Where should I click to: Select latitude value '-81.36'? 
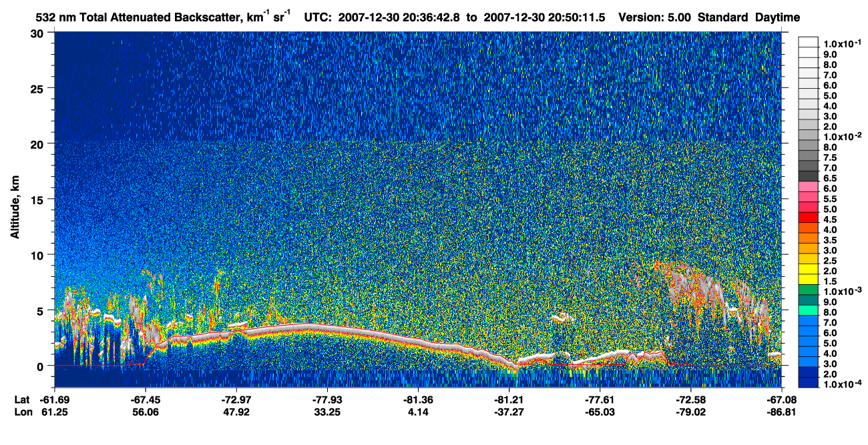click(x=417, y=400)
